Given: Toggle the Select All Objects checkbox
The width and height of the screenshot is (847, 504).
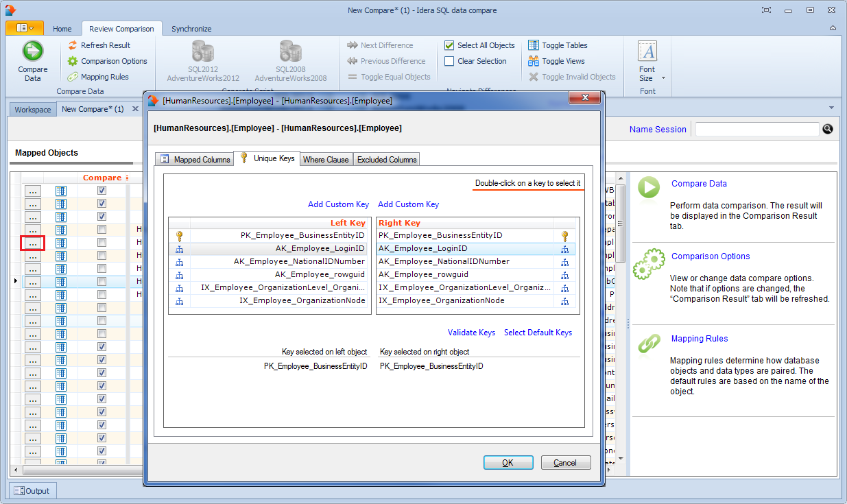Looking at the screenshot, I should point(449,45).
